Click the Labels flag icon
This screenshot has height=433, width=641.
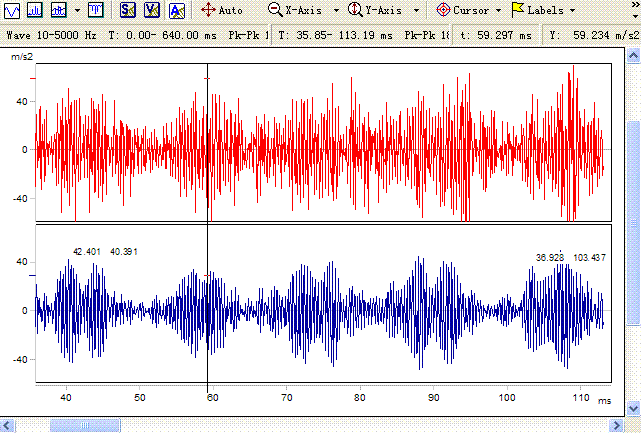tap(518, 9)
